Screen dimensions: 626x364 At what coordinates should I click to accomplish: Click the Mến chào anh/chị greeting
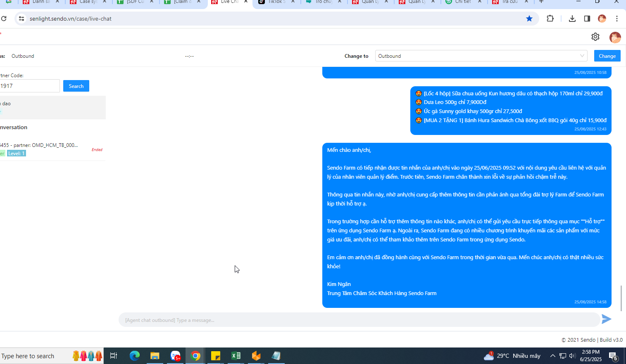[349, 150]
